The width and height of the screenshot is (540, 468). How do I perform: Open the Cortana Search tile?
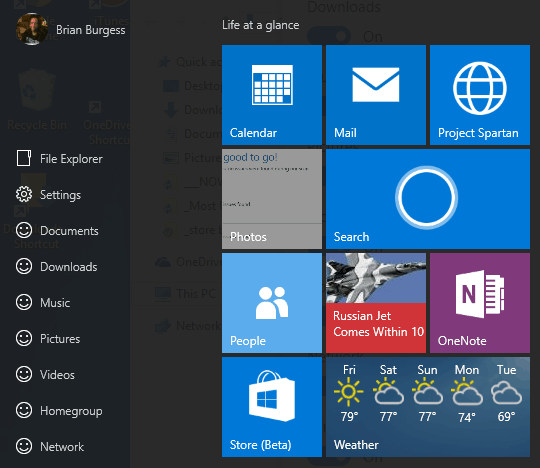(x=428, y=199)
